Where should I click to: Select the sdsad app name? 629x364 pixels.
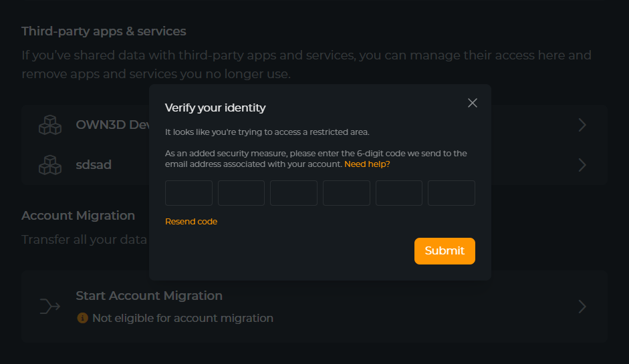(94, 164)
